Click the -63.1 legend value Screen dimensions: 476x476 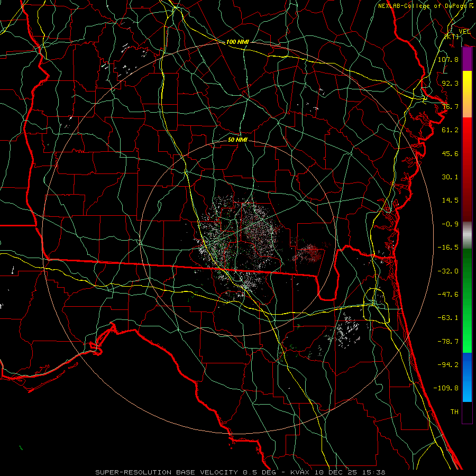point(448,318)
